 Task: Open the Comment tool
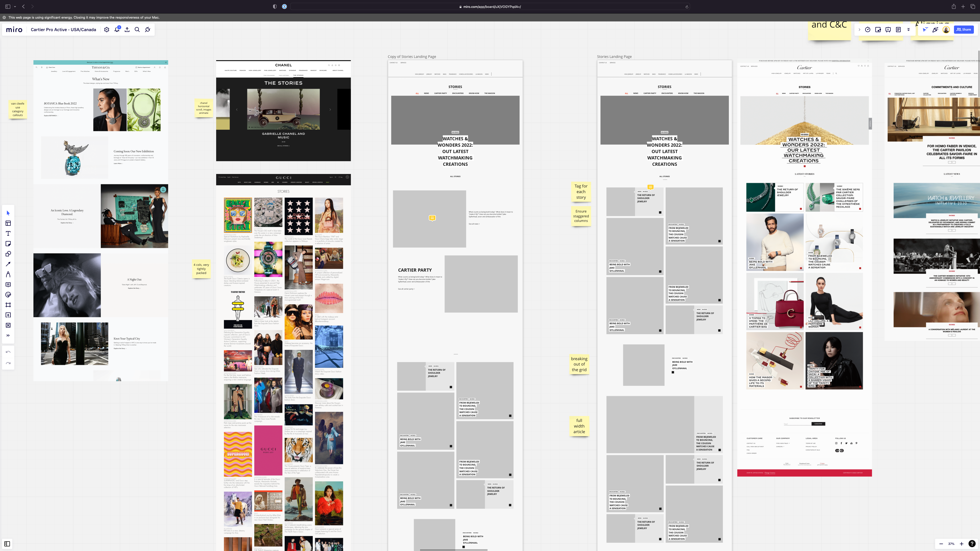point(8,284)
